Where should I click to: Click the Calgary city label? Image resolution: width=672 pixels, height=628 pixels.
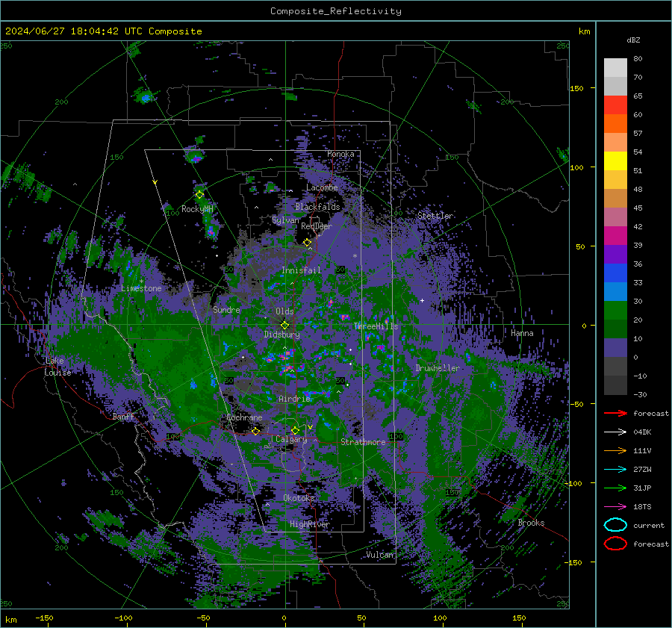click(x=291, y=439)
